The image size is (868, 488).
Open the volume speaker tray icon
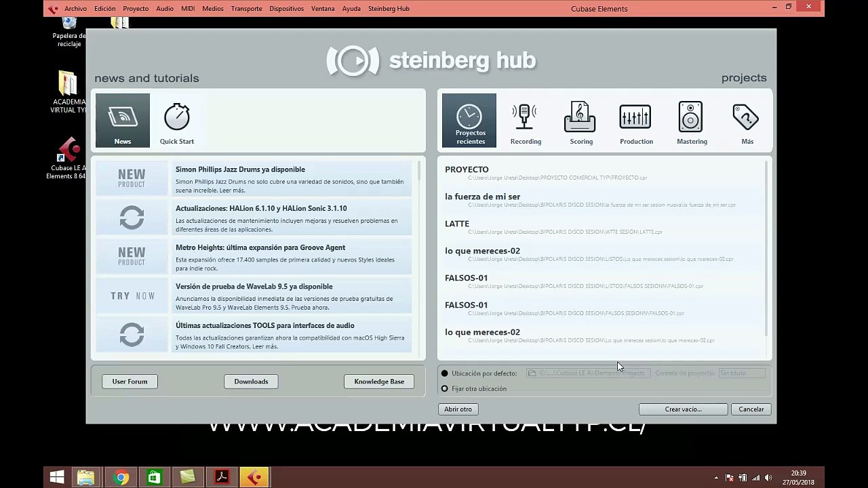(769, 478)
